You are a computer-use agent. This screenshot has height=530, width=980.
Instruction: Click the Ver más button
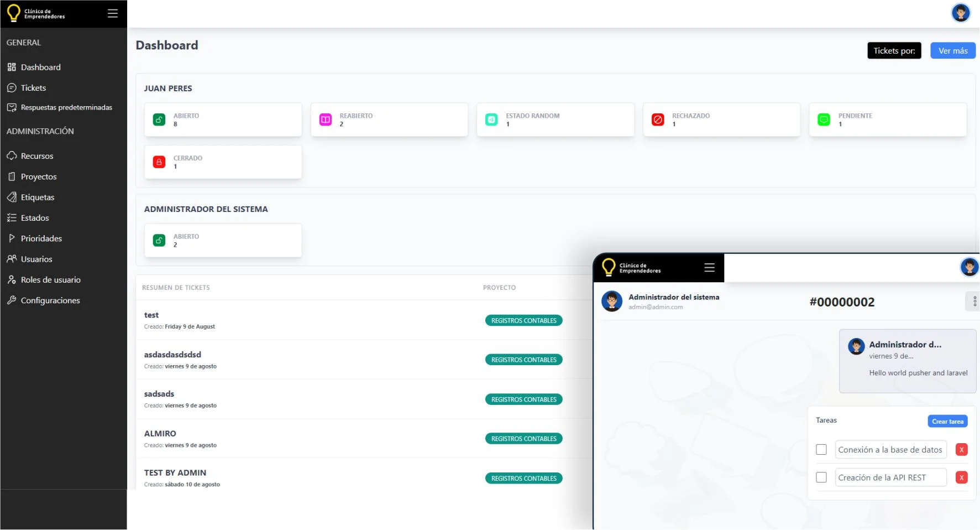(953, 50)
